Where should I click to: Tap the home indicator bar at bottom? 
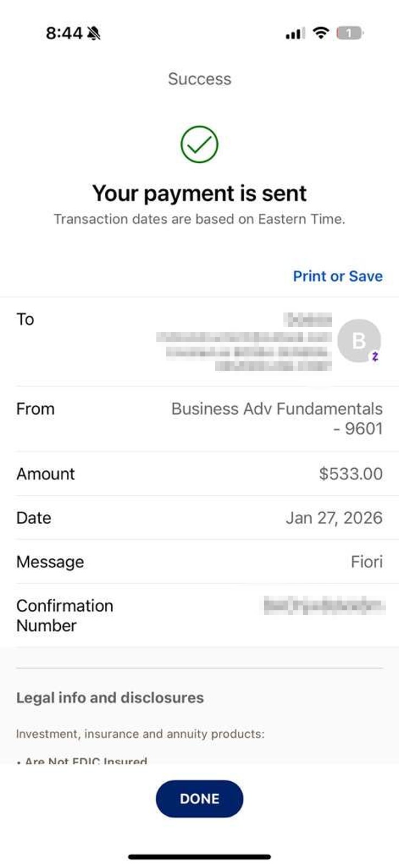pyautogui.click(x=199, y=857)
